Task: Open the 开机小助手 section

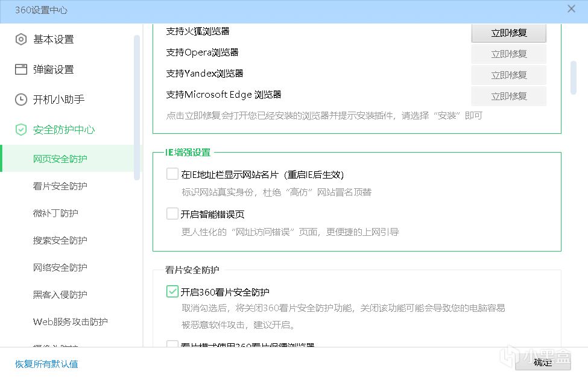Action: click(58, 100)
